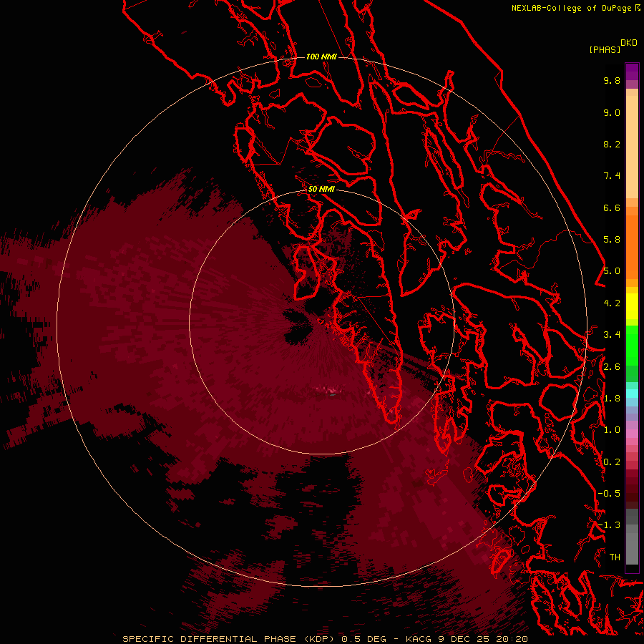Click the -1.3 scale value
The image size is (644, 644).
click(609, 525)
